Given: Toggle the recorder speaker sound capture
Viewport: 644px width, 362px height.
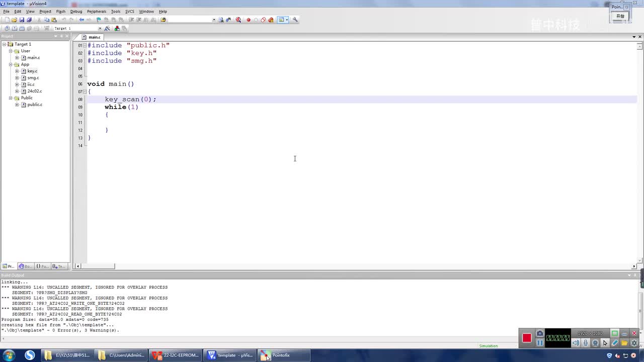Looking at the screenshot, I should click(576, 343).
